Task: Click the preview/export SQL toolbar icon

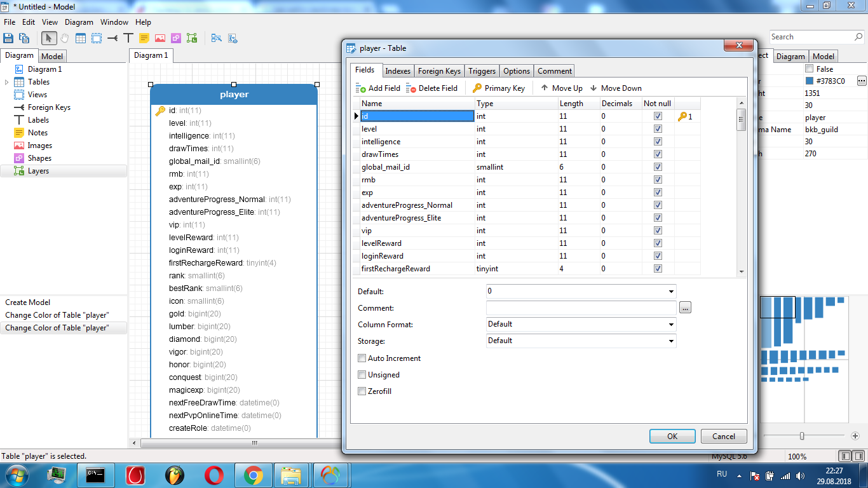Action: tap(233, 38)
